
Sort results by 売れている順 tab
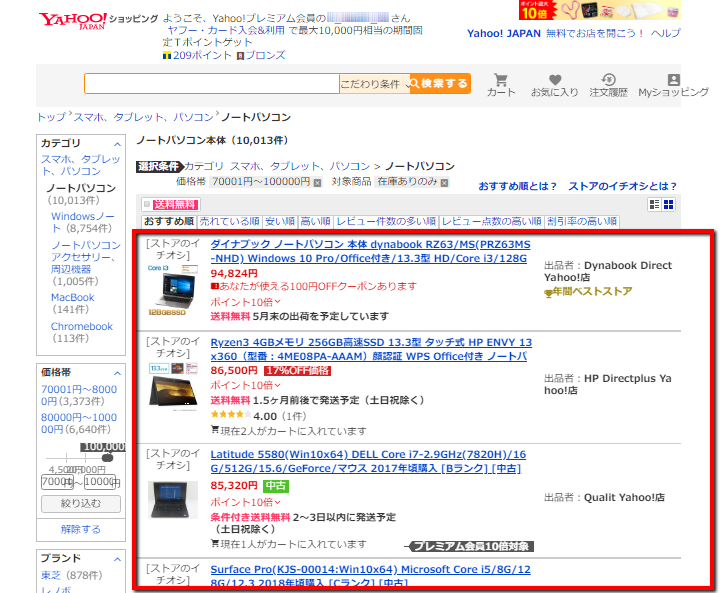(229, 221)
